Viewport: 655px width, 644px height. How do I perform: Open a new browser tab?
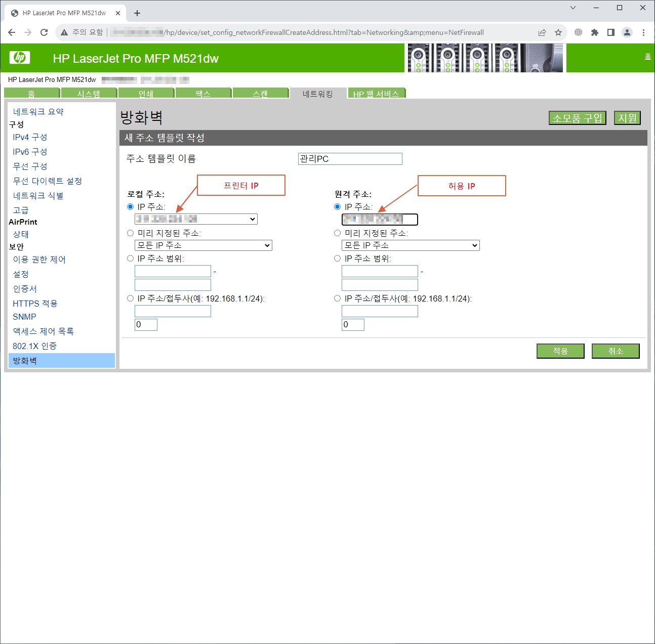[137, 13]
